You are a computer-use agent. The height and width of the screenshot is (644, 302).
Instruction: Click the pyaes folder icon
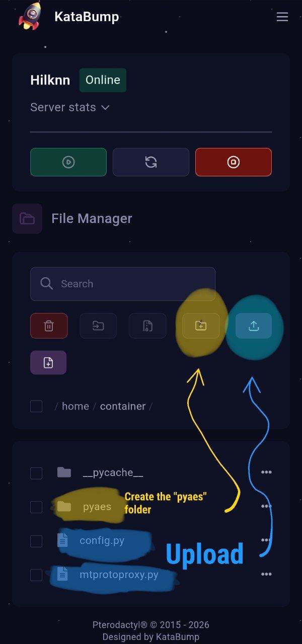[64, 506]
